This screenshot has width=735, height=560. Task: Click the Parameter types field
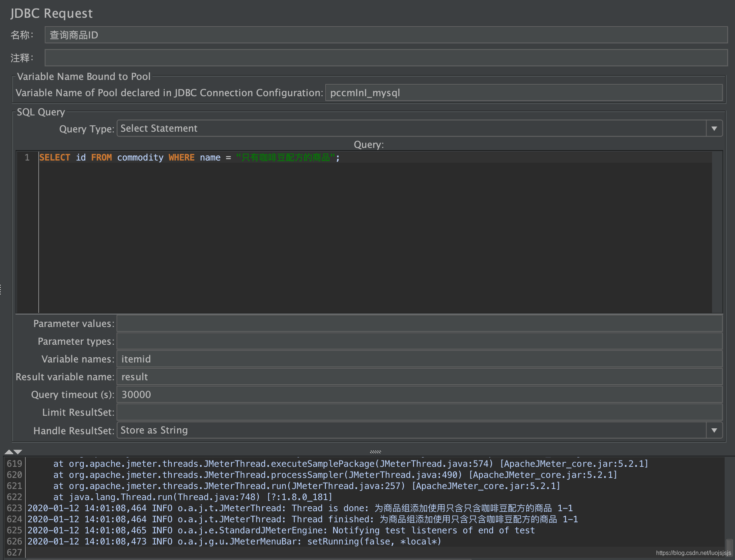[x=420, y=341]
